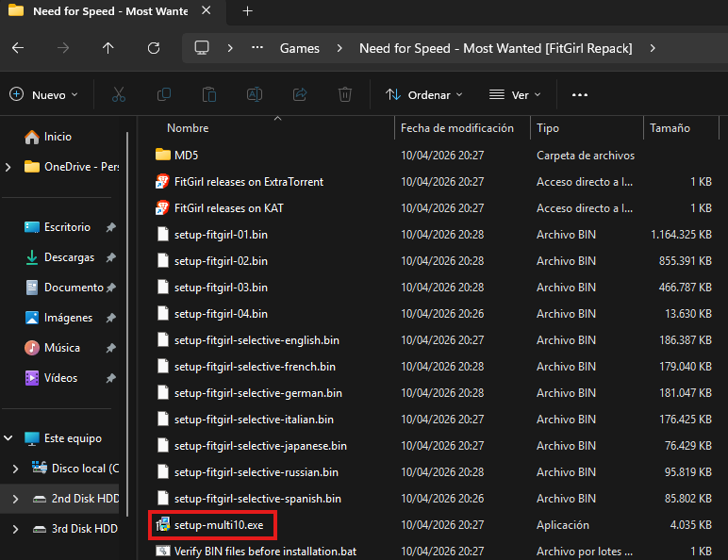Sort by the Tamaño column header
The image size is (728, 560).
tap(670, 128)
